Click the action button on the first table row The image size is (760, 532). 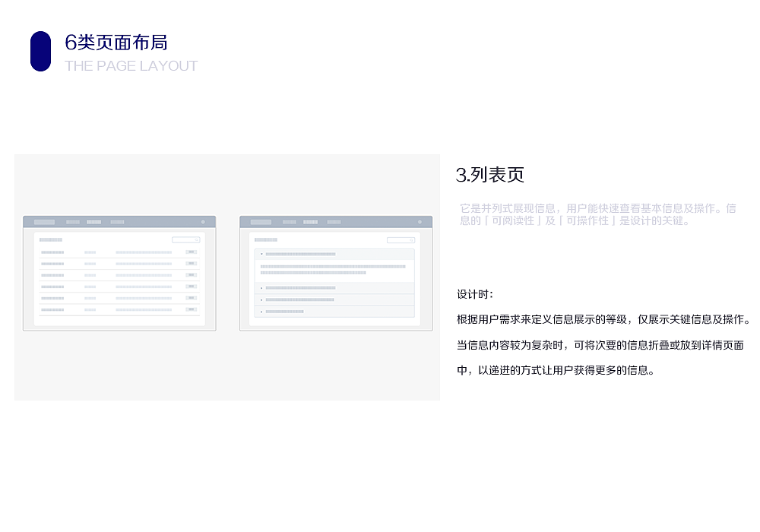coord(191,251)
